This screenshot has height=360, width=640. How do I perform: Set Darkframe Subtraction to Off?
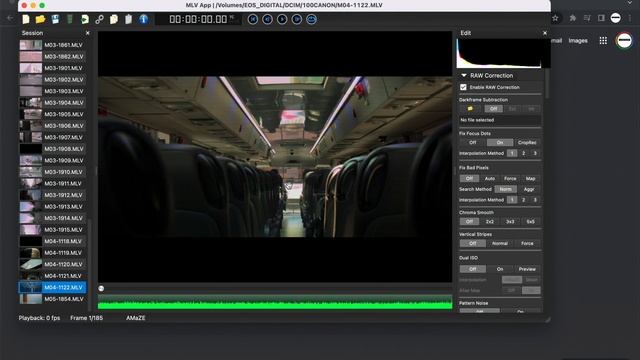pyautogui.click(x=493, y=109)
